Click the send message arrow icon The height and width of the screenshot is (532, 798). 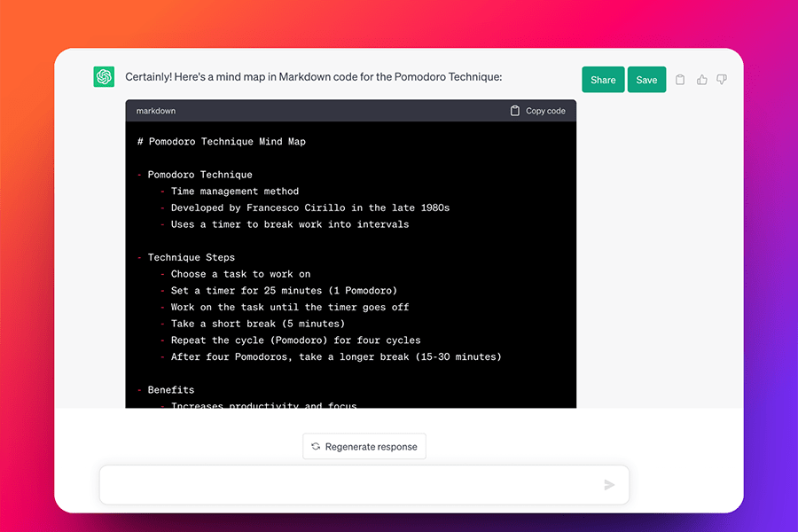609,485
